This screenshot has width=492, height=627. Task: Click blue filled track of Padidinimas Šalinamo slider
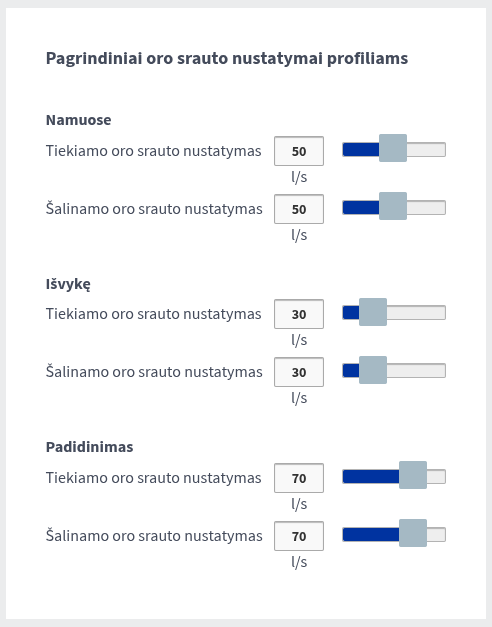click(371, 535)
